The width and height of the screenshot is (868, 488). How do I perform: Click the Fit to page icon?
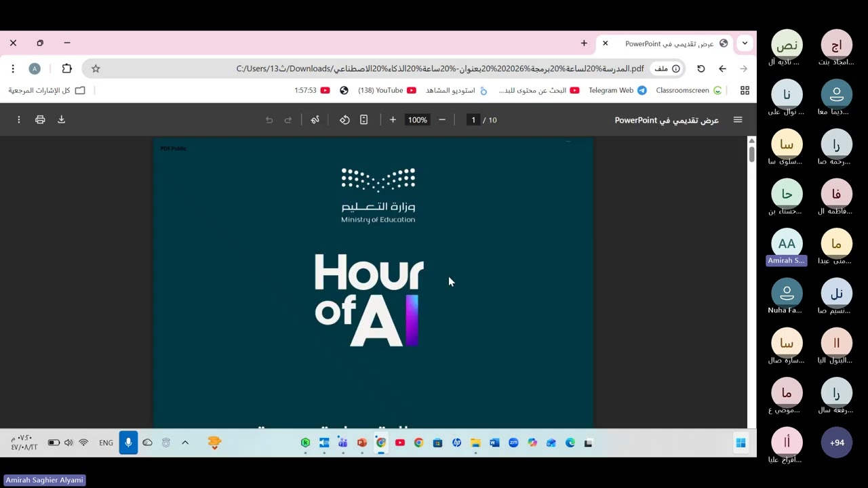pyautogui.click(x=363, y=120)
